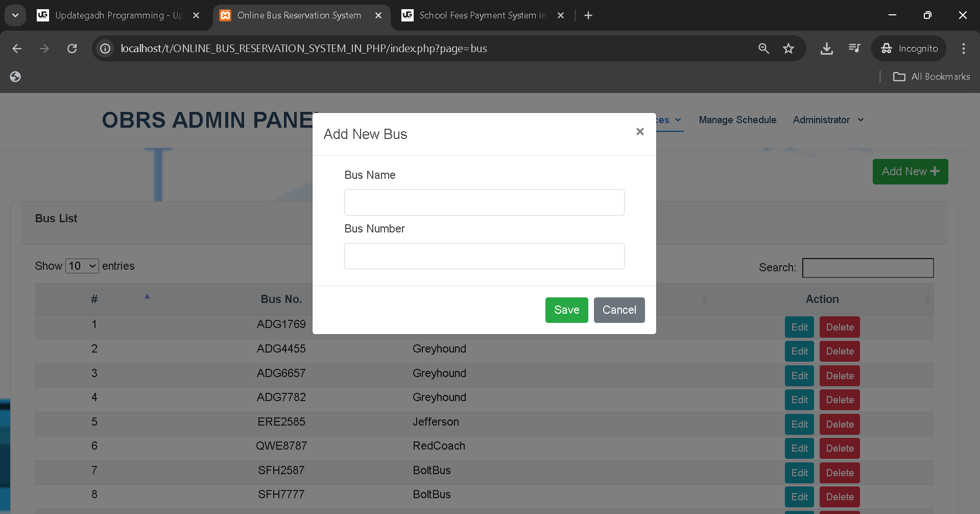This screenshot has height=514, width=980.
Task: Bookmark this page with the star icon
Action: pos(788,49)
